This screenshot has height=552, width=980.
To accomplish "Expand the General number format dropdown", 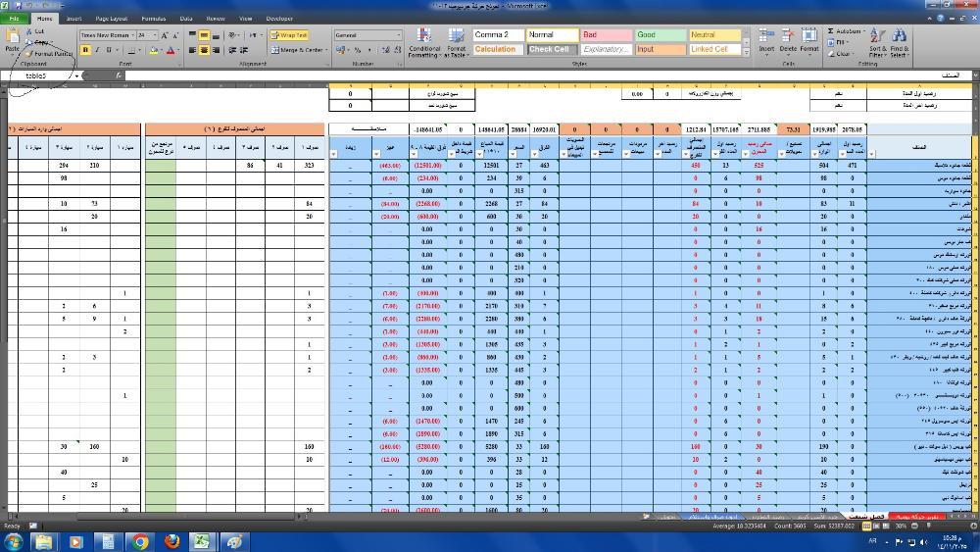I will pos(398,35).
